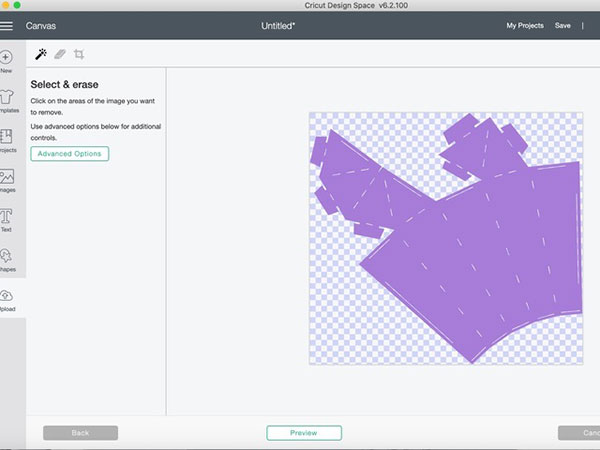Click the Preview button
The image size is (600, 450).
pyautogui.click(x=303, y=433)
